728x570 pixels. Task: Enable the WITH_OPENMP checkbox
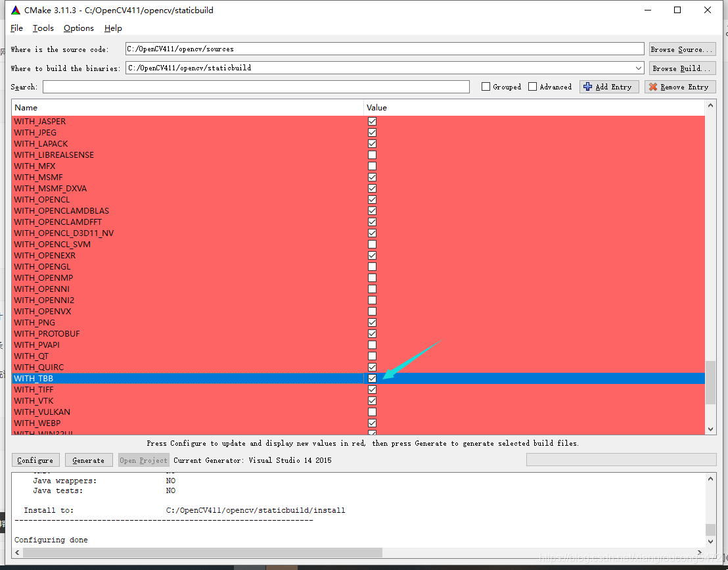coord(372,278)
